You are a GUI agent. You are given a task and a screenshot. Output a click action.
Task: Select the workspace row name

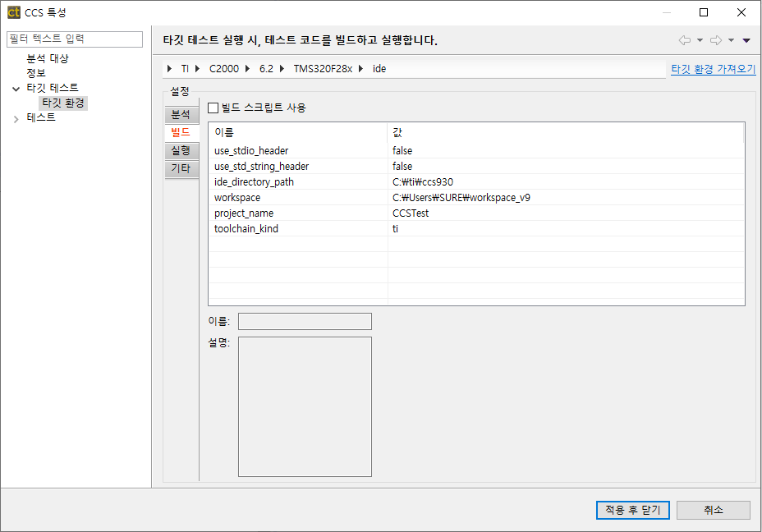[237, 198]
